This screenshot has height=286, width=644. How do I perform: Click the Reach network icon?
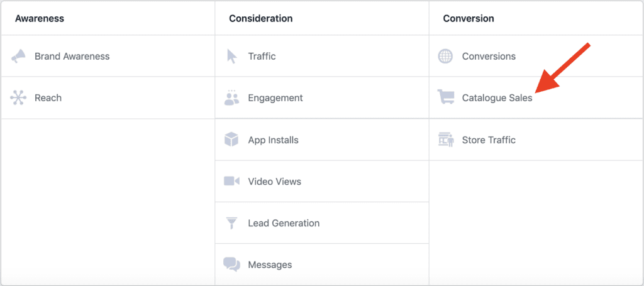pyautogui.click(x=18, y=98)
